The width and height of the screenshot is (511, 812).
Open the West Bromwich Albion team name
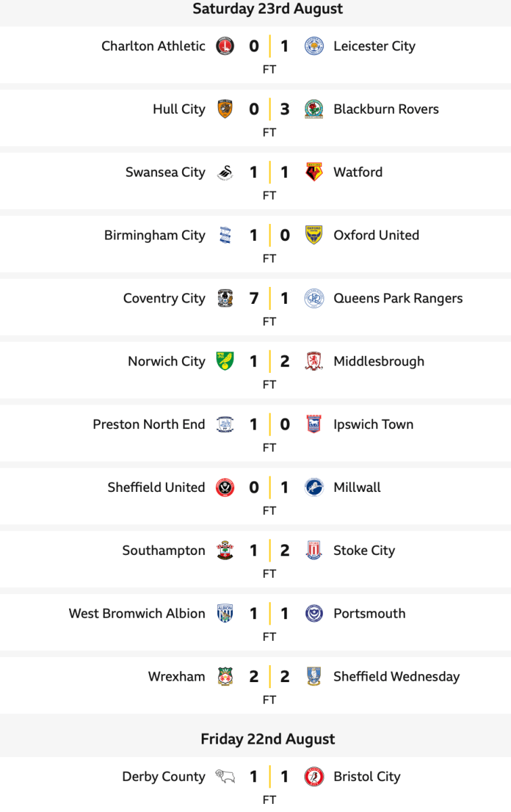pyautogui.click(x=137, y=613)
